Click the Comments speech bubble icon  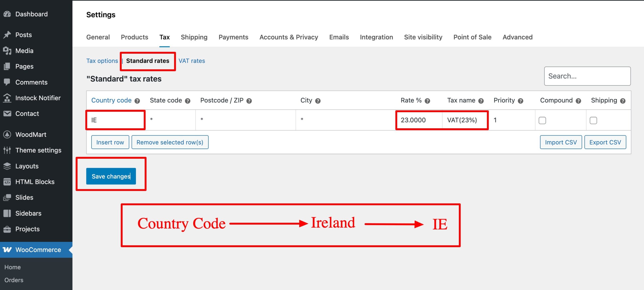[7, 82]
